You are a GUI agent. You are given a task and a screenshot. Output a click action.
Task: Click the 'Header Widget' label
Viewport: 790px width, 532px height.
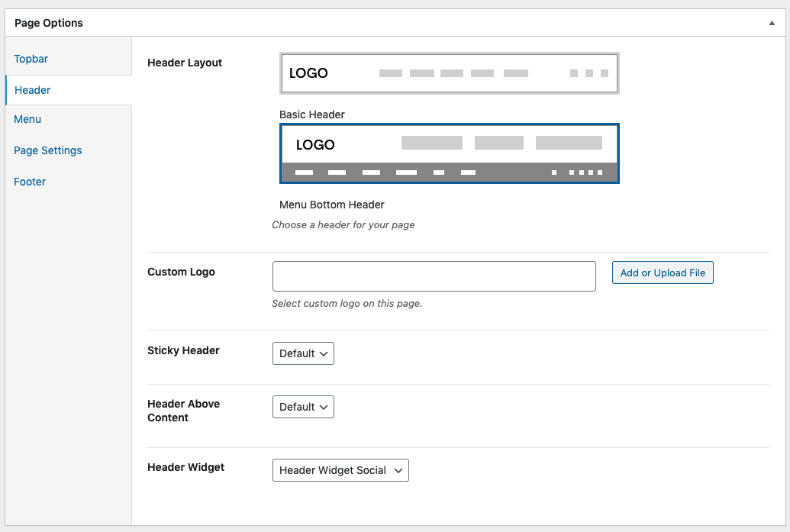pos(186,467)
